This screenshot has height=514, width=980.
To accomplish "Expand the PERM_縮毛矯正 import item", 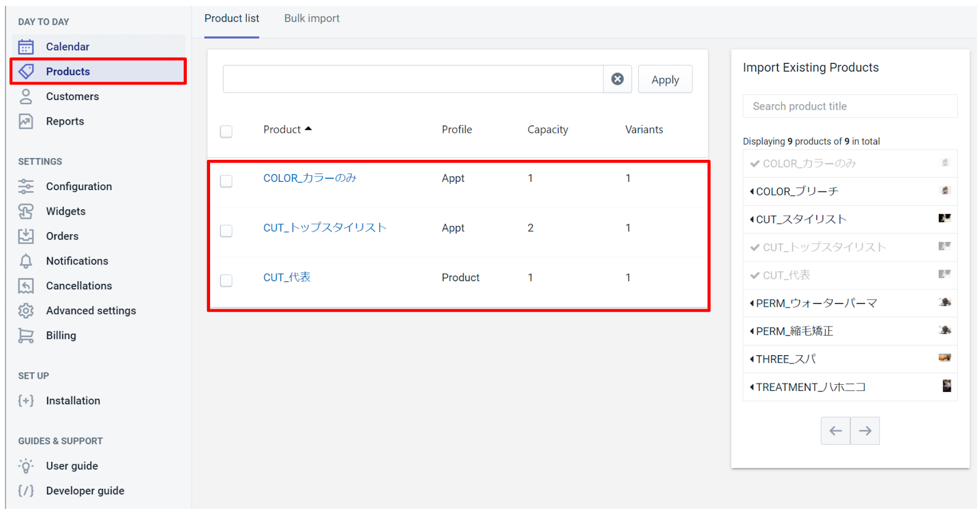I will tap(794, 331).
